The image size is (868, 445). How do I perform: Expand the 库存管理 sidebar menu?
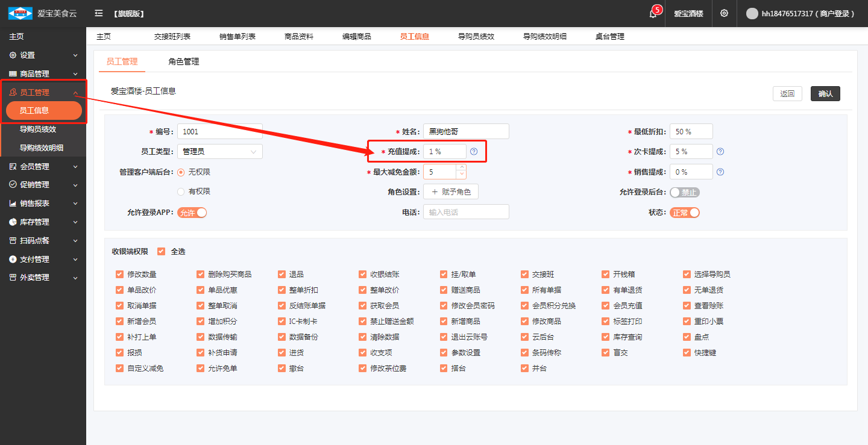pos(75,222)
